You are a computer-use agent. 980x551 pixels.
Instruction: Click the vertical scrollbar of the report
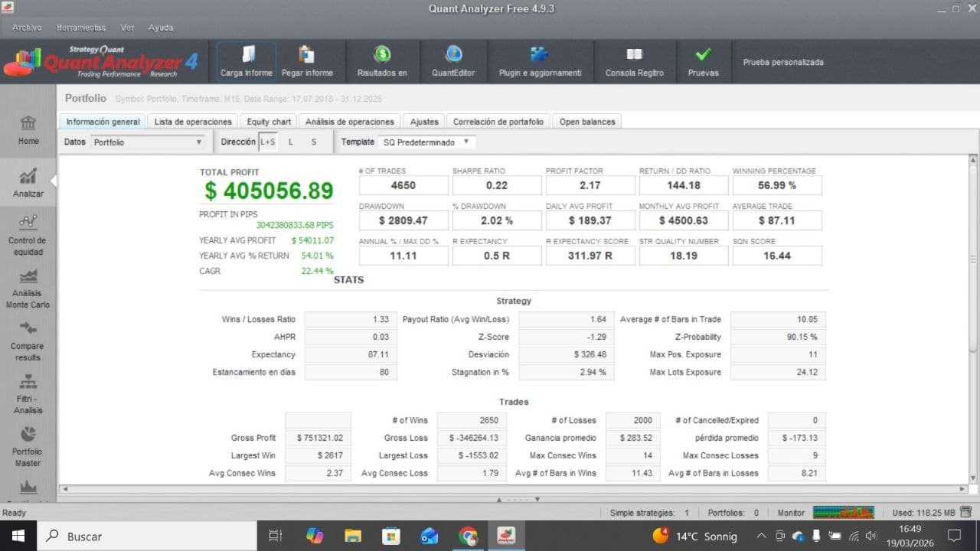[x=973, y=318]
